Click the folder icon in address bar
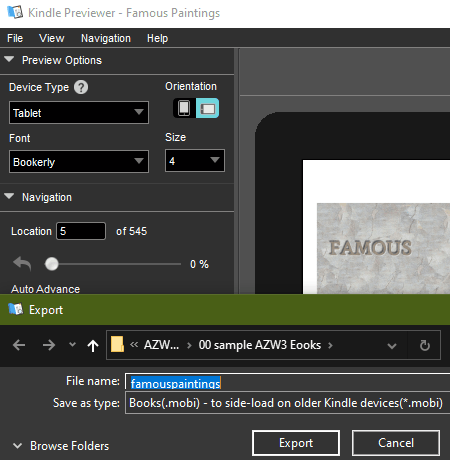The image size is (450, 460). coord(117,344)
